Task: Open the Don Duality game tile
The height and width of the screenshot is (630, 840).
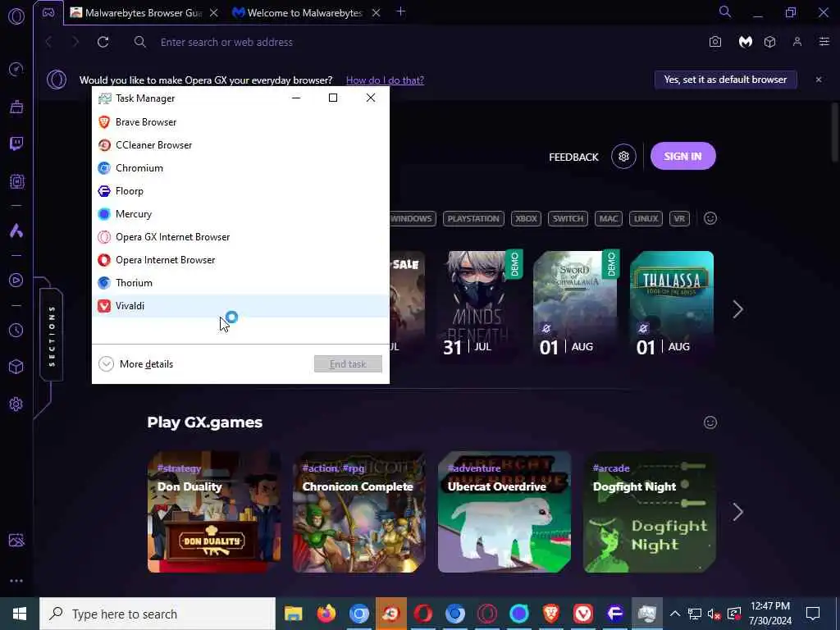Action: [214, 512]
